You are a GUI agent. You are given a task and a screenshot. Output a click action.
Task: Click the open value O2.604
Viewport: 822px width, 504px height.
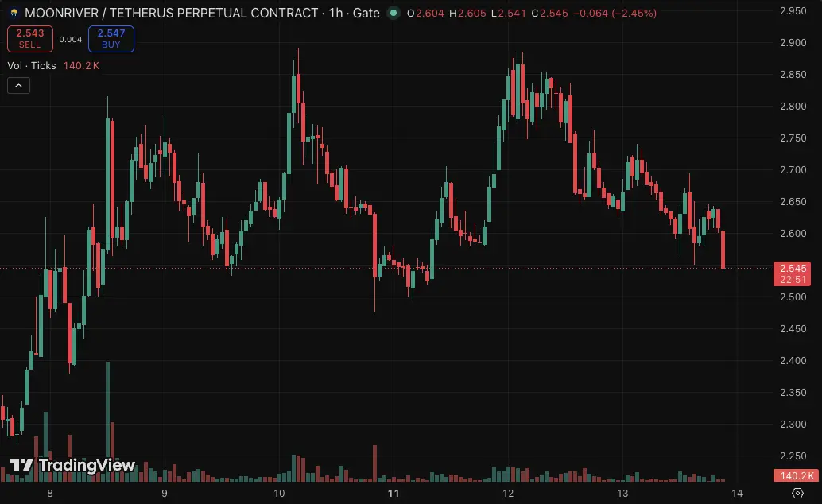[x=425, y=13]
